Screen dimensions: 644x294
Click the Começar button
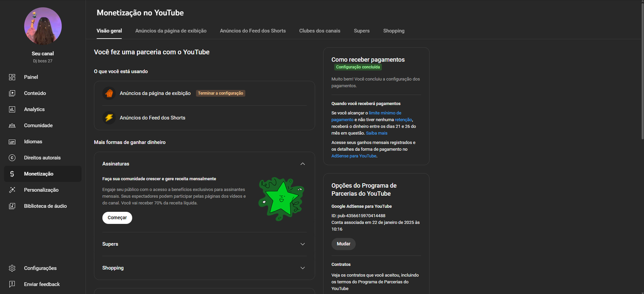(x=117, y=218)
